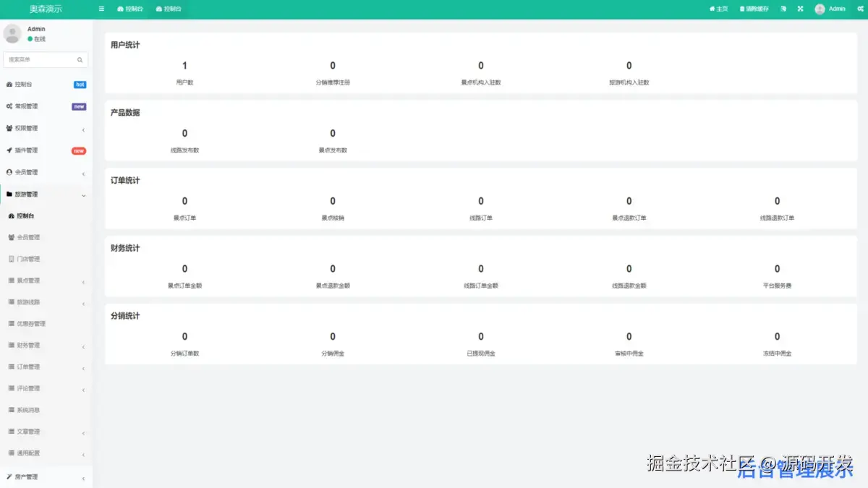This screenshot has height=488, width=868.
Task: Click the list icon for 景点管理
Action: [12, 281]
